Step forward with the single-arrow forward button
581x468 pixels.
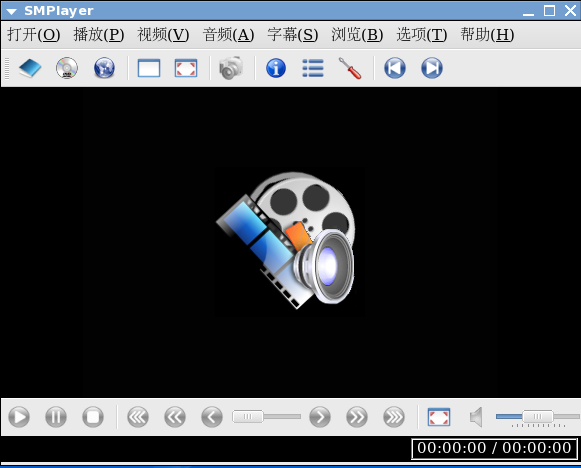tap(320, 417)
